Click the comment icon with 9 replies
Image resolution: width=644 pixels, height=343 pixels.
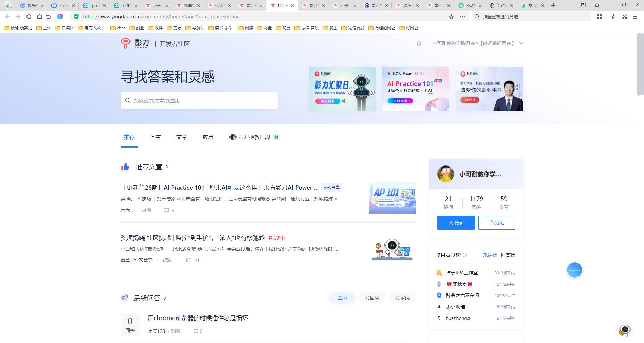(x=166, y=210)
